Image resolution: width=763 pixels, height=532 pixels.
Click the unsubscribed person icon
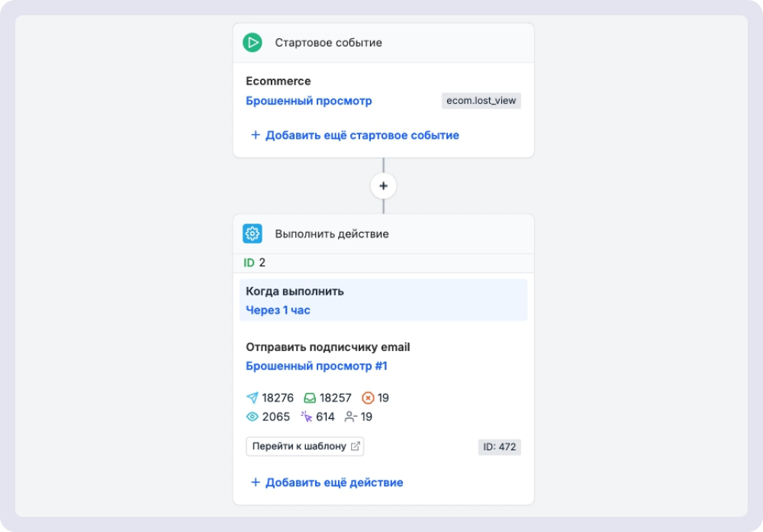point(350,417)
